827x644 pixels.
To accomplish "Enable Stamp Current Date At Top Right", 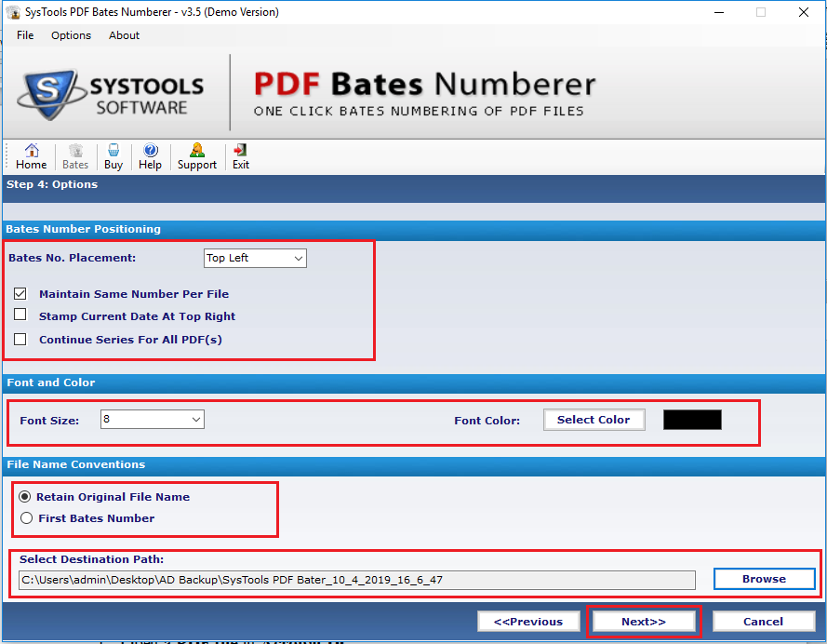I will point(20,315).
